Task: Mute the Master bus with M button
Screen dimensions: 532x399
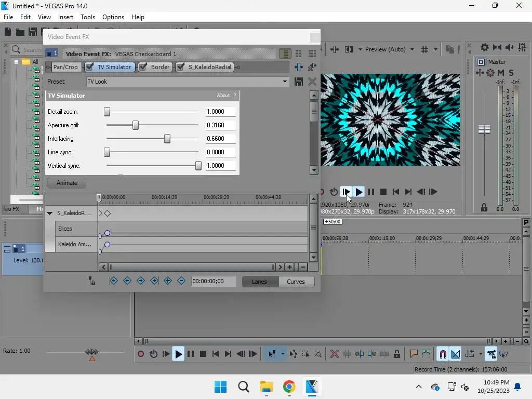Action: [500, 73]
